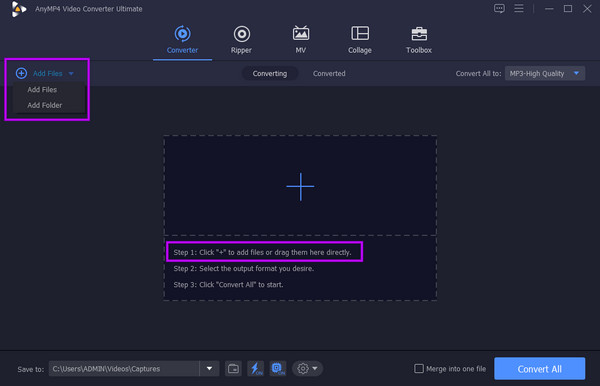600x386 pixels.
Task: Open the gear settings dropdown
Action: click(x=308, y=369)
